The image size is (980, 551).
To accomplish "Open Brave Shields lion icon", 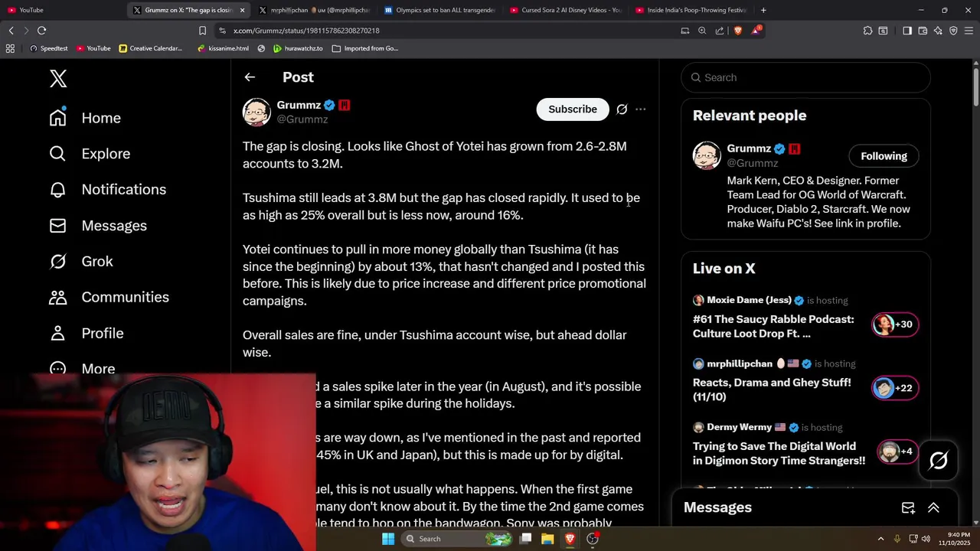I will [x=738, y=31].
